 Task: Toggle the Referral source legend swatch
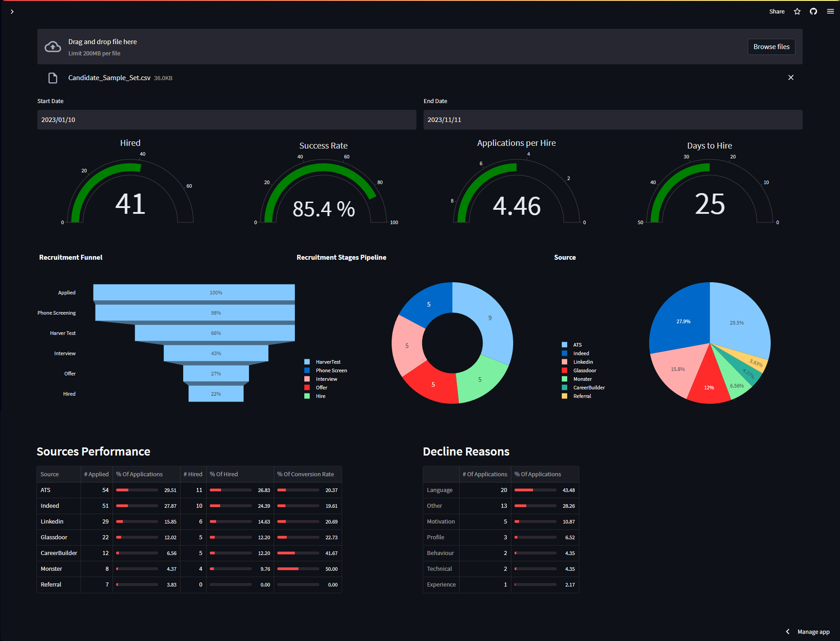pyautogui.click(x=565, y=396)
